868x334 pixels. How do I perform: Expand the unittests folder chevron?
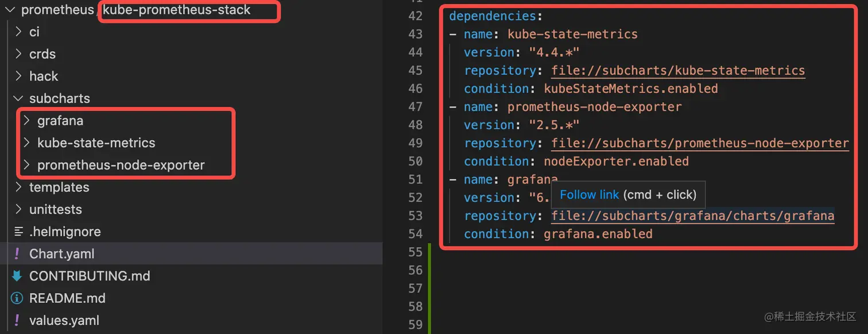point(18,209)
